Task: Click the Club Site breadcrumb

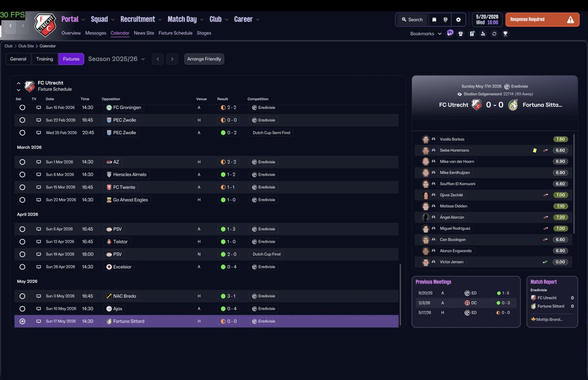Action: tap(26, 46)
